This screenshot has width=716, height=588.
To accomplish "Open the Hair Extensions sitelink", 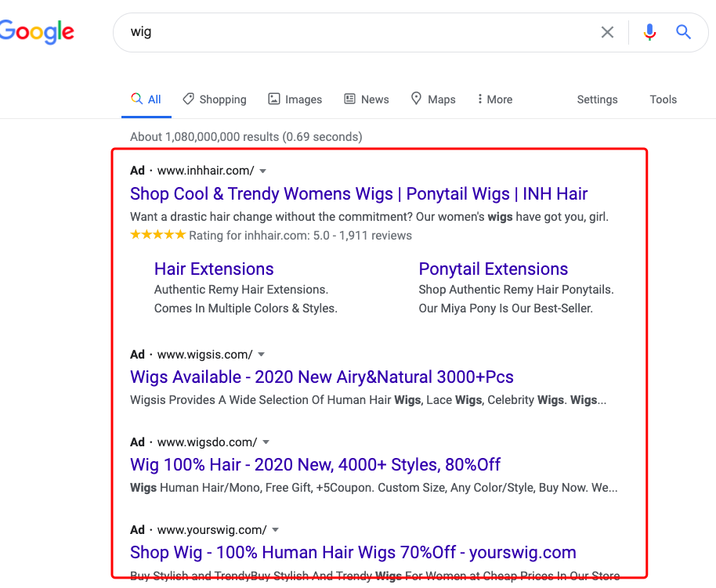I will click(x=214, y=269).
